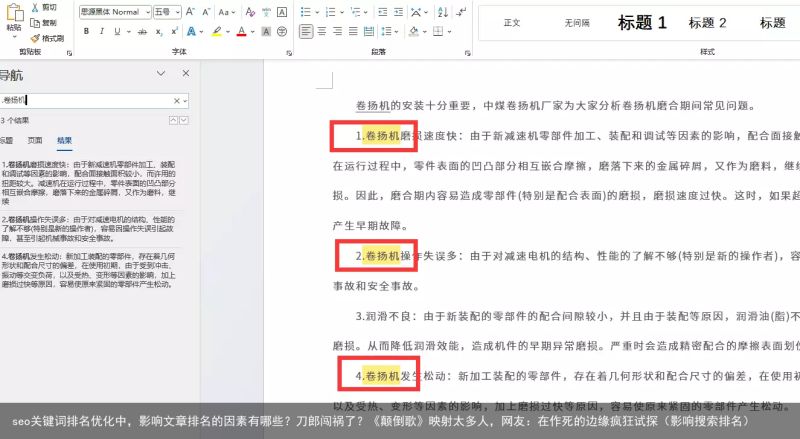Switch to 页面 tab in navigation pane
800x439 pixels.
pos(35,140)
